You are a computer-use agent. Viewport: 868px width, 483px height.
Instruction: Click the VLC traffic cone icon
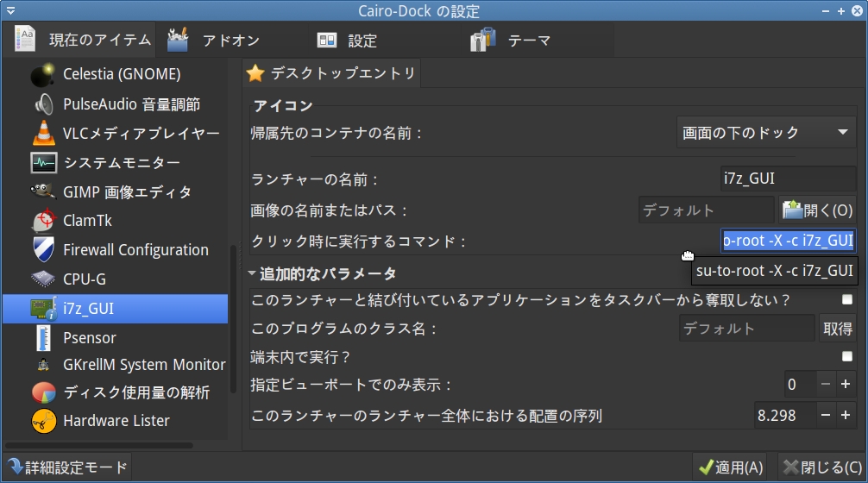43,134
